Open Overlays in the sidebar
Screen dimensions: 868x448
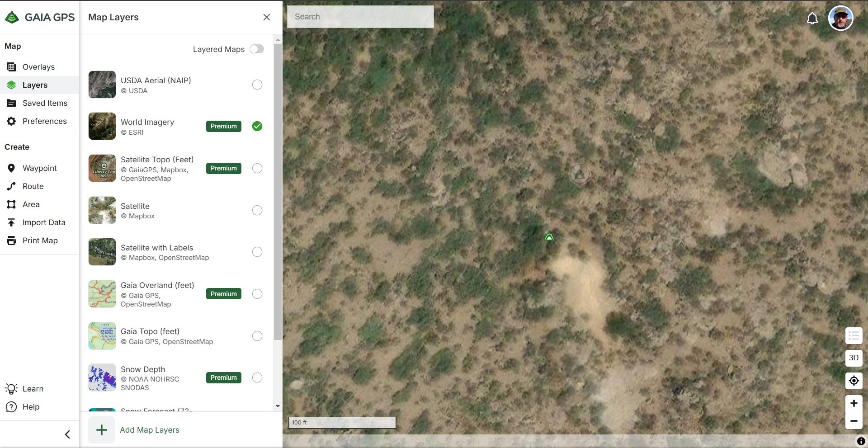coord(38,67)
